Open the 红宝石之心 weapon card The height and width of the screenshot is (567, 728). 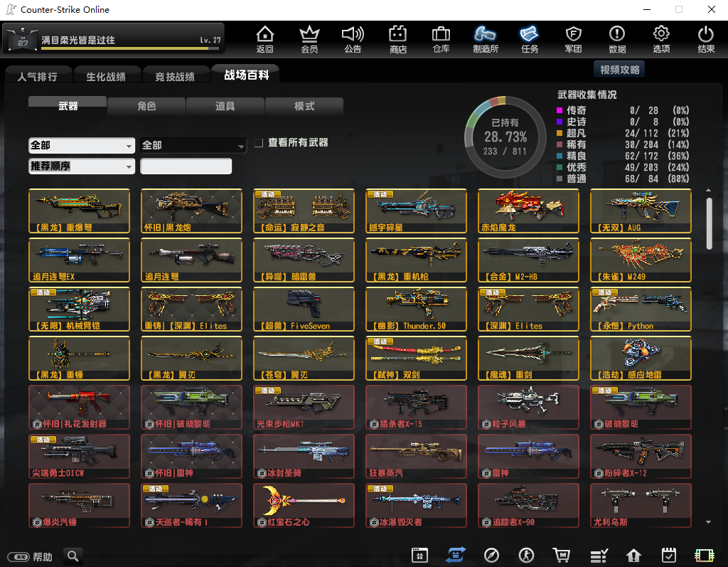pos(304,506)
